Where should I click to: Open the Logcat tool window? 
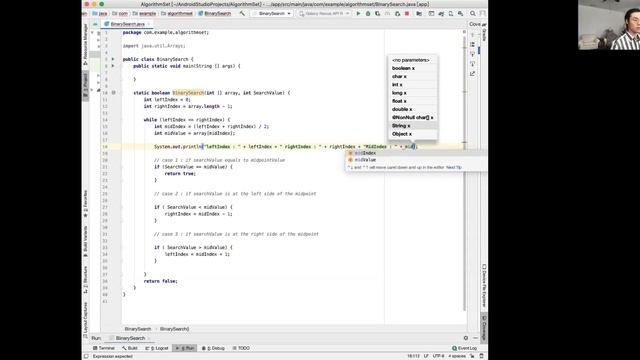coord(157,348)
